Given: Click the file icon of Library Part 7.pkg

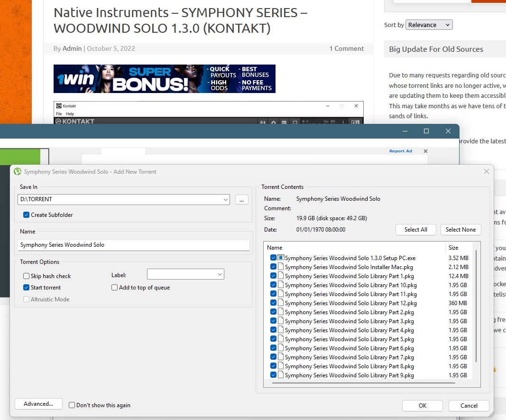Looking at the screenshot, I should tap(281, 357).
